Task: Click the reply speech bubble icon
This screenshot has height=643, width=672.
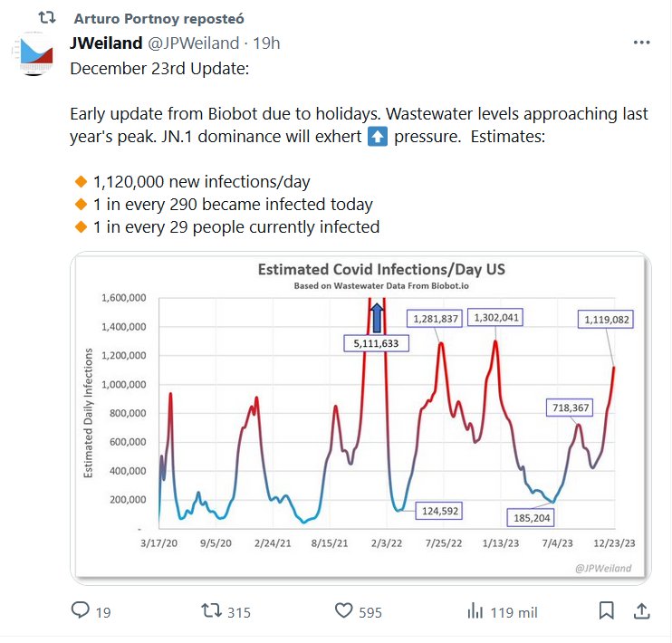Action: point(81,611)
